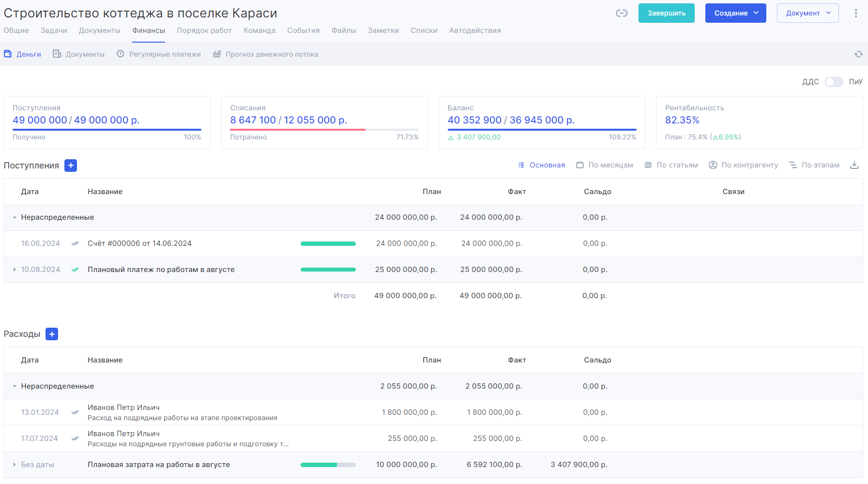868x484 pixels.
Task: Open the three-dot more options menu
Action: 856,13
